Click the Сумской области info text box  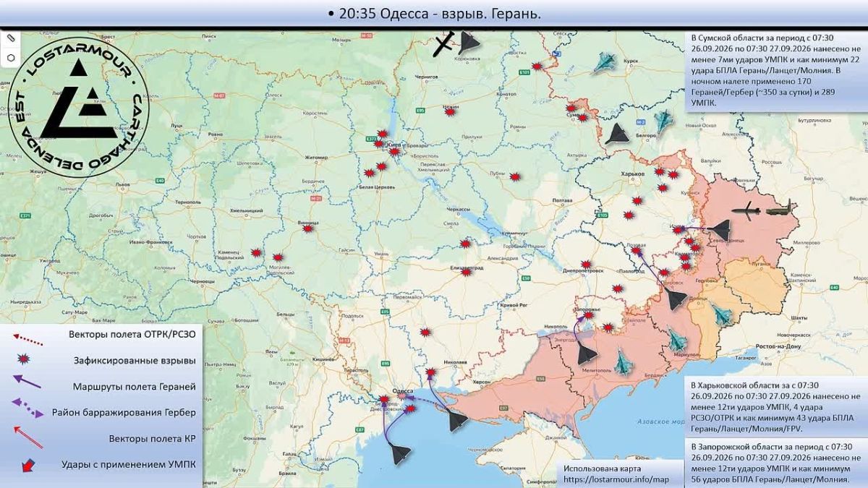click(x=775, y=70)
